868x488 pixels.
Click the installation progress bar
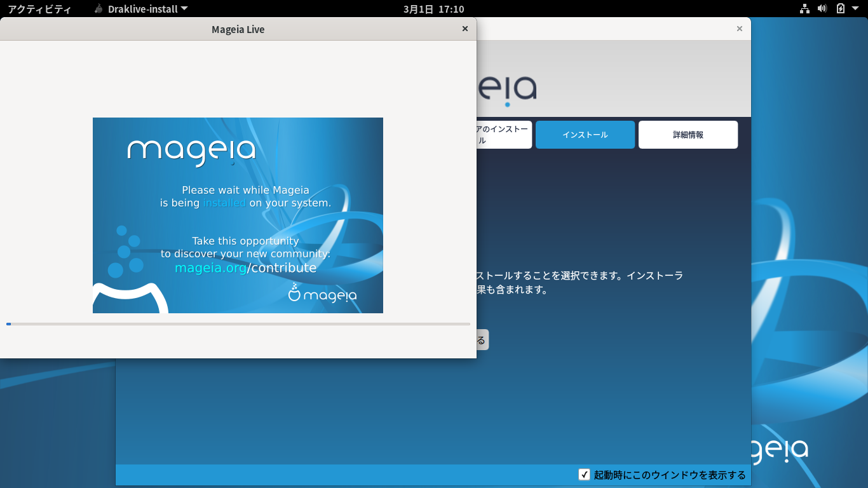[238, 324]
